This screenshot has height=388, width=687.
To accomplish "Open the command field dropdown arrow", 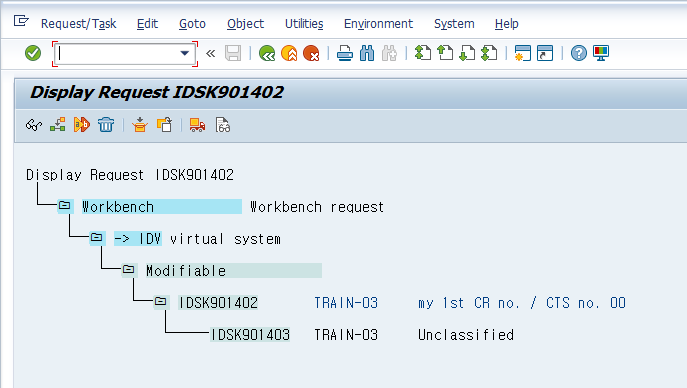I will [x=184, y=53].
